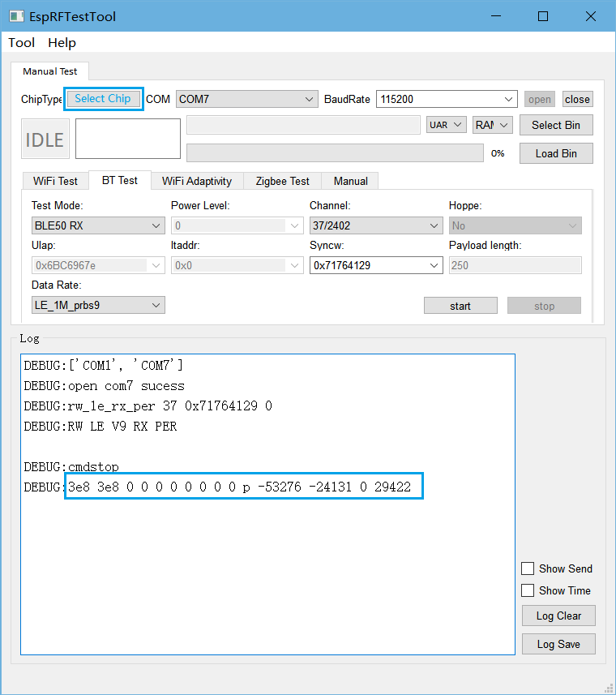Screen dimensions: 616x695
Task: Toggle the Show Time checkbox
Action: (x=528, y=590)
